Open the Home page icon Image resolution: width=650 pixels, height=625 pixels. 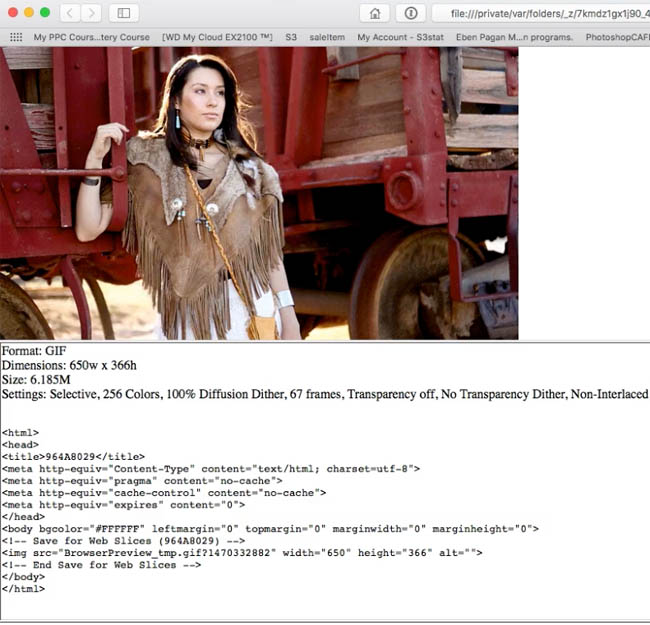point(374,13)
